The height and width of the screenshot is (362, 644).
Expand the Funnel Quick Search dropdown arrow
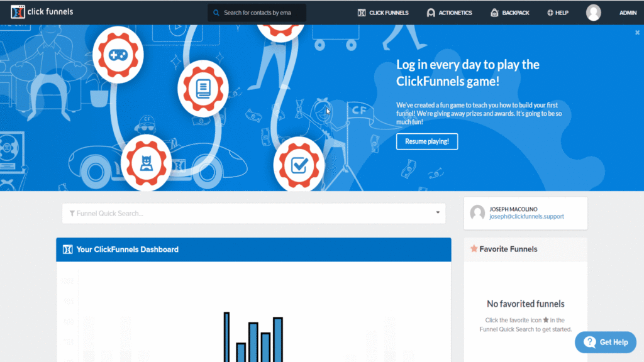pyautogui.click(x=438, y=213)
